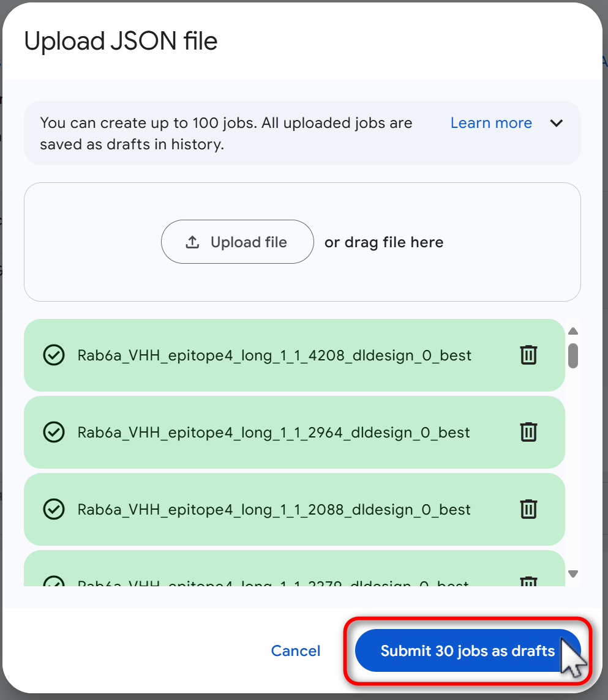The width and height of the screenshot is (608, 700).
Task: Select job name Rab6a_VHH_epitope4_long_1_1_2964_dldesign_0_best
Action: (274, 432)
